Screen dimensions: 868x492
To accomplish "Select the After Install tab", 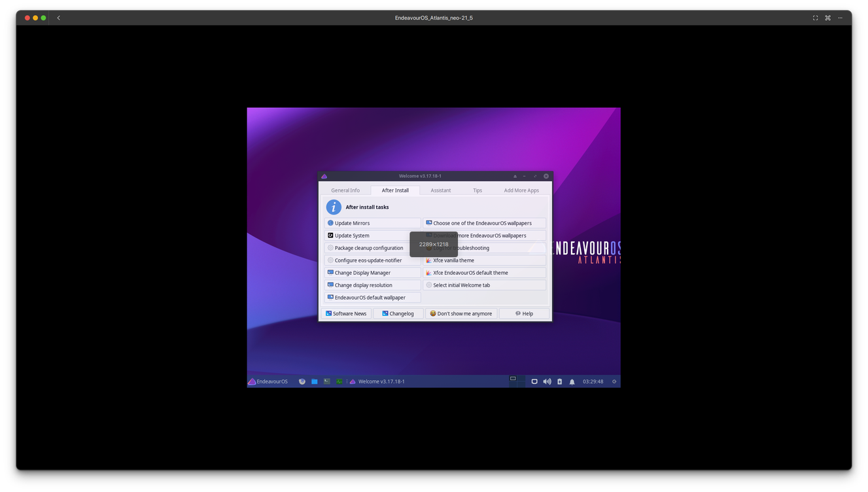I will tap(395, 190).
